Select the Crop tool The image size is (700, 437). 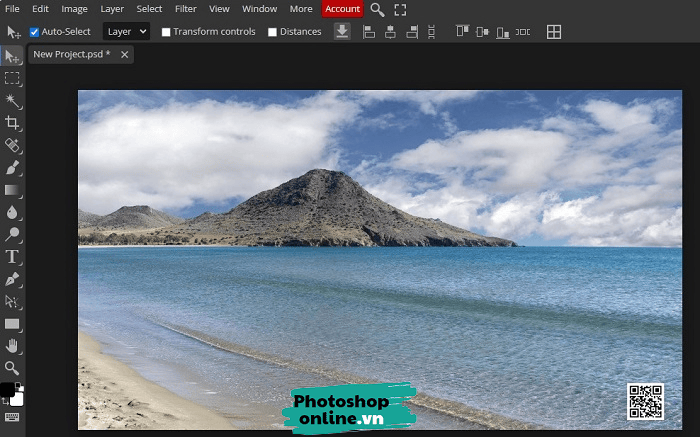12,123
